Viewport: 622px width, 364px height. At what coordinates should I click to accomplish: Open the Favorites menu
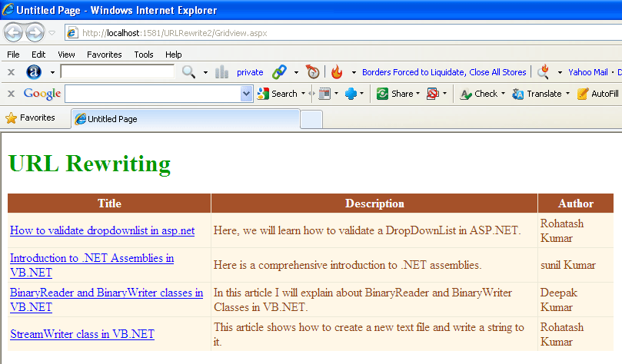105,55
